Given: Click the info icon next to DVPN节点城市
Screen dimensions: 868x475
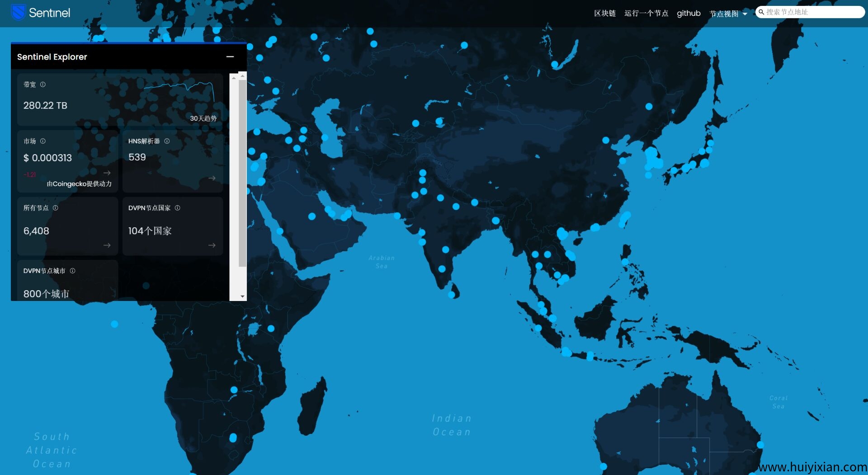Looking at the screenshot, I should point(73,271).
